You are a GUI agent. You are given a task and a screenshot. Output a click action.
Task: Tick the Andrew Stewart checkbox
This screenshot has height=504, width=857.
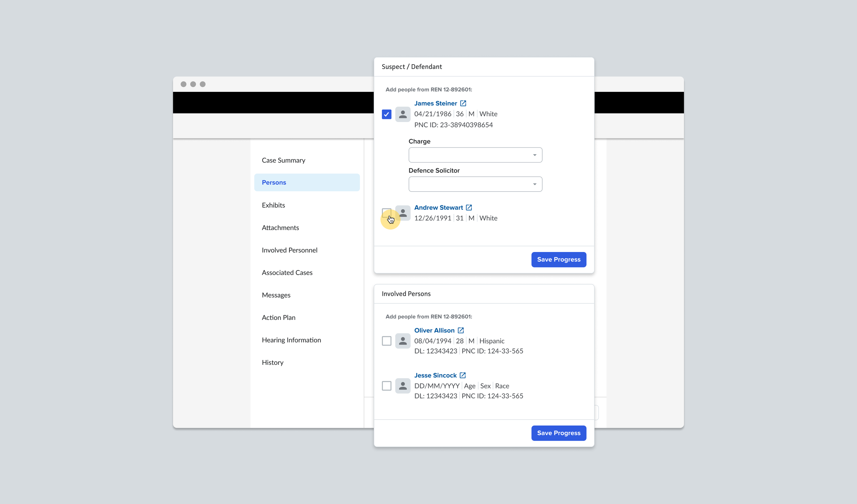pyautogui.click(x=386, y=212)
